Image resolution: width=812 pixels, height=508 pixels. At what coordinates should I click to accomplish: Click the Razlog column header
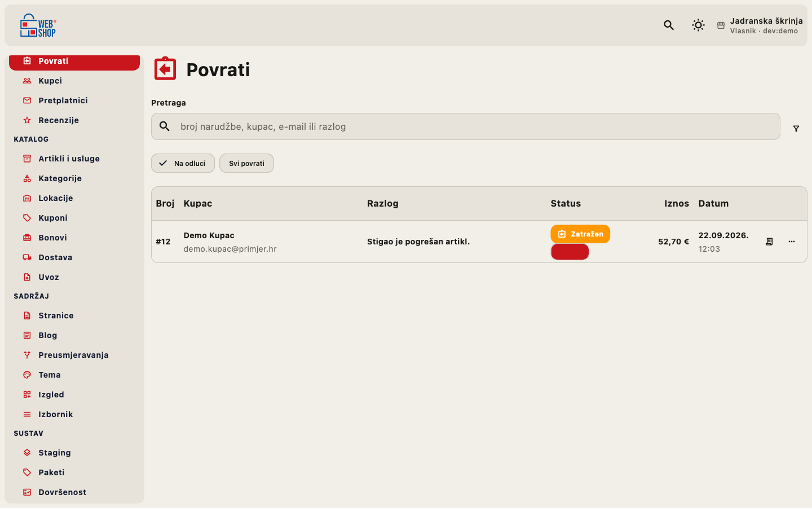pyautogui.click(x=383, y=204)
